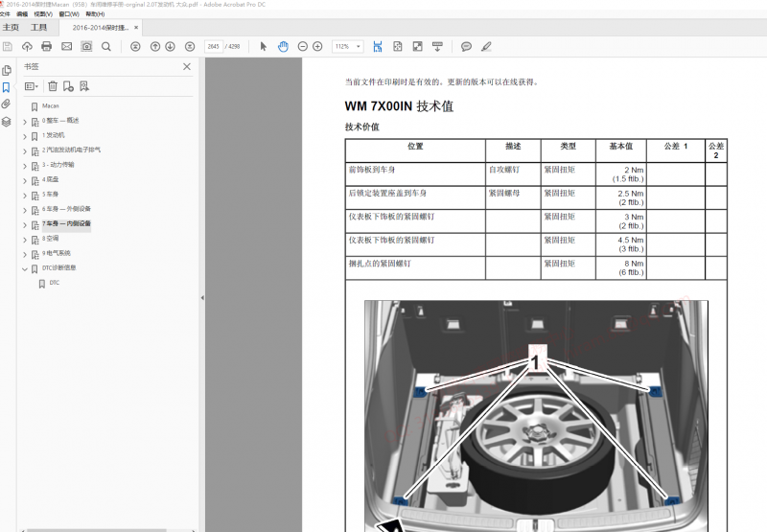
Task: Delete selected bookmark with trash icon
Action: (53, 86)
